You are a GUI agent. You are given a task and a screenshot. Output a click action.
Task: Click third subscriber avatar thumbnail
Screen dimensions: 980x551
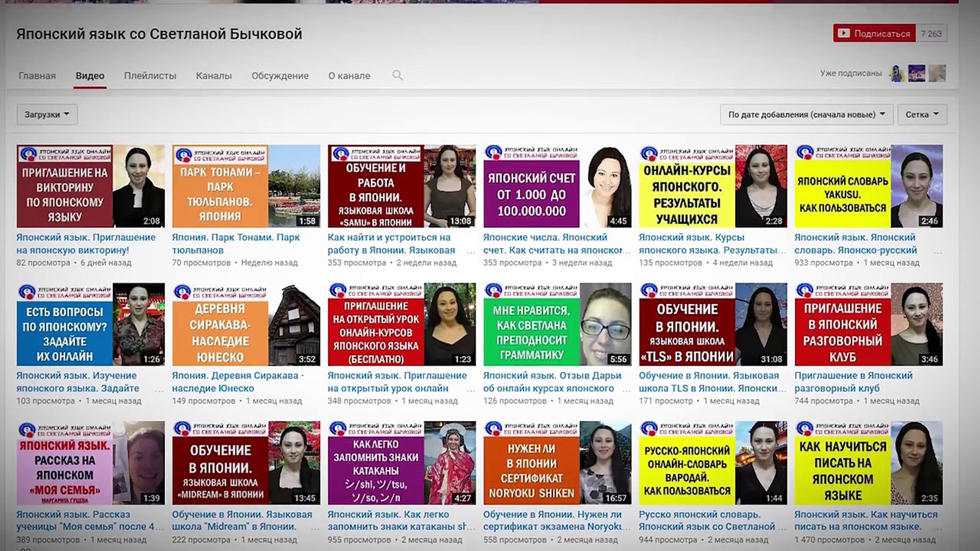coord(937,73)
